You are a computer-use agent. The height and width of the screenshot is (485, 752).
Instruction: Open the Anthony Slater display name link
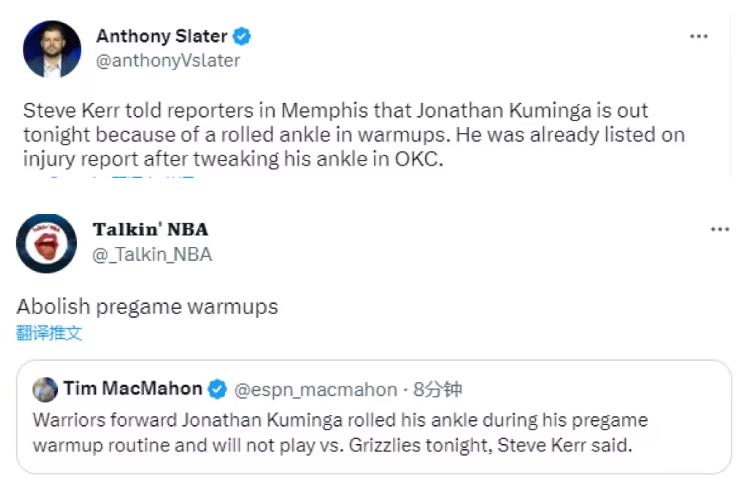click(161, 37)
